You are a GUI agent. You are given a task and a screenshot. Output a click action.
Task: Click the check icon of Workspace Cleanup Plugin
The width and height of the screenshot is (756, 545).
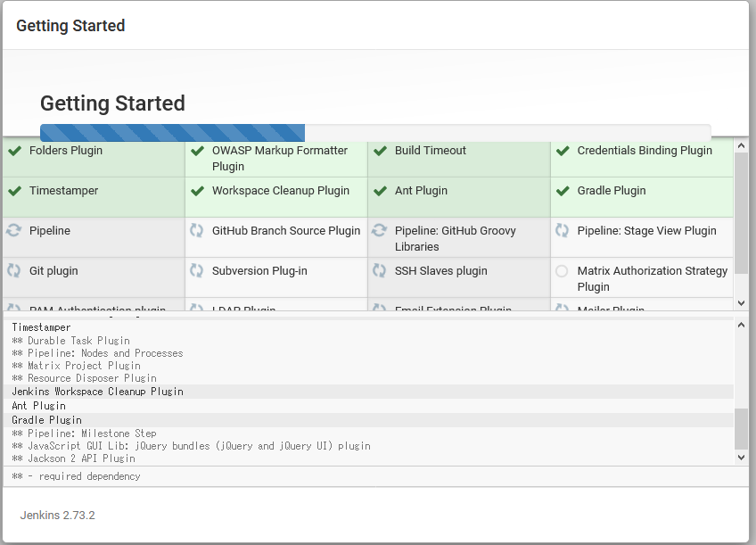click(198, 191)
